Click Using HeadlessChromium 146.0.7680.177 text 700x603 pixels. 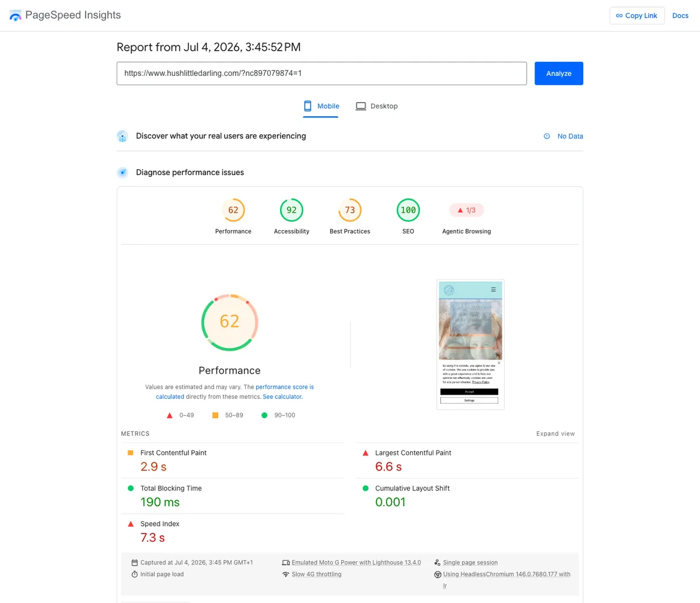tap(507, 574)
